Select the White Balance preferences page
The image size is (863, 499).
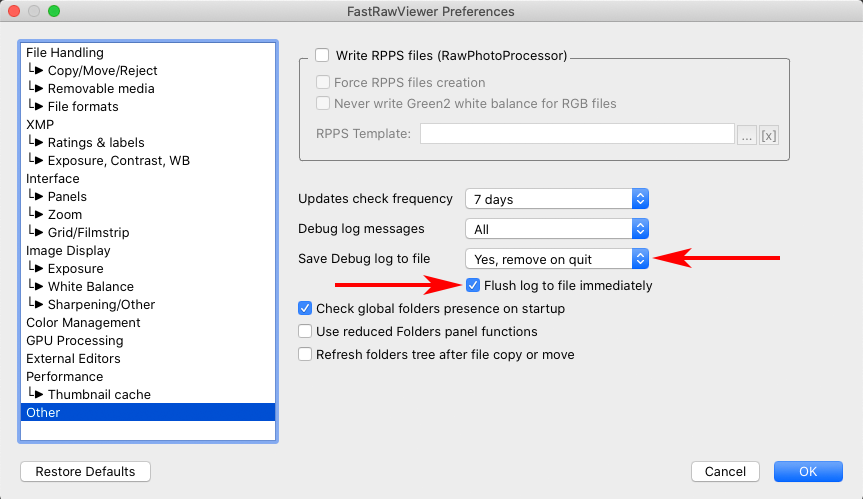[x=90, y=286]
